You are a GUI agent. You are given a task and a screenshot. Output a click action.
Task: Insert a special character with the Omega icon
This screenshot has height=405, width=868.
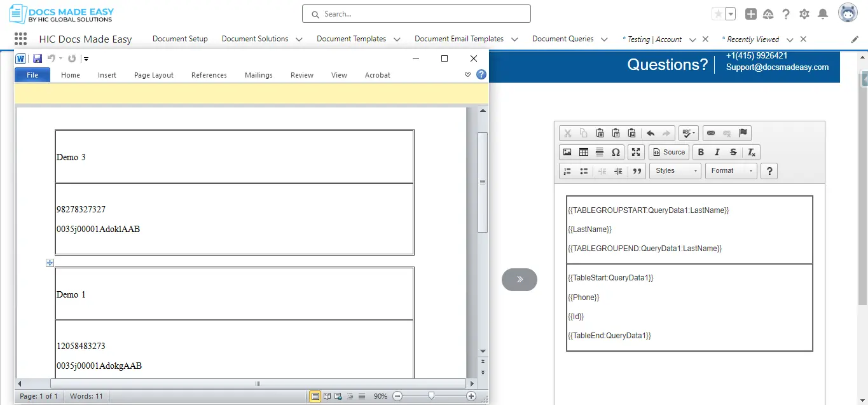tap(616, 153)
